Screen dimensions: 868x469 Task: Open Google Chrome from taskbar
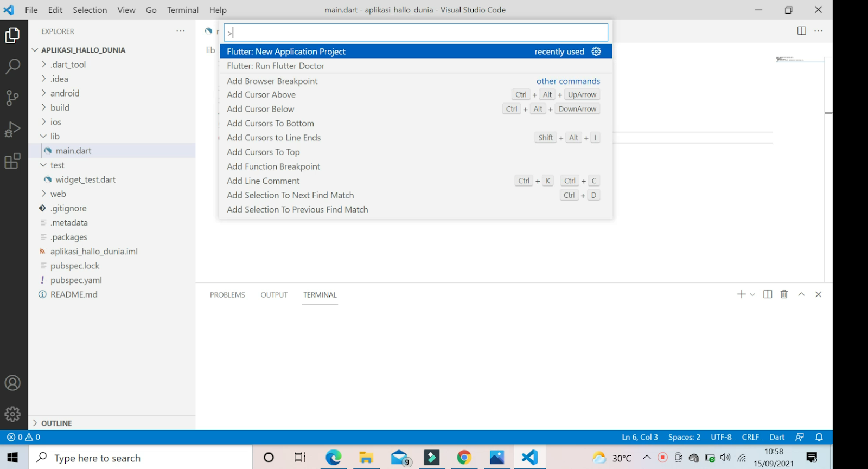point(464,458)
